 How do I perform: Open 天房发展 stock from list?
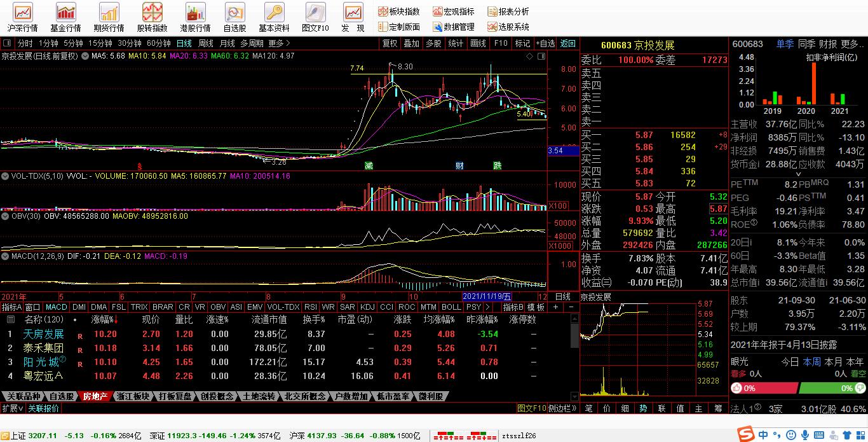click(44, 334)
